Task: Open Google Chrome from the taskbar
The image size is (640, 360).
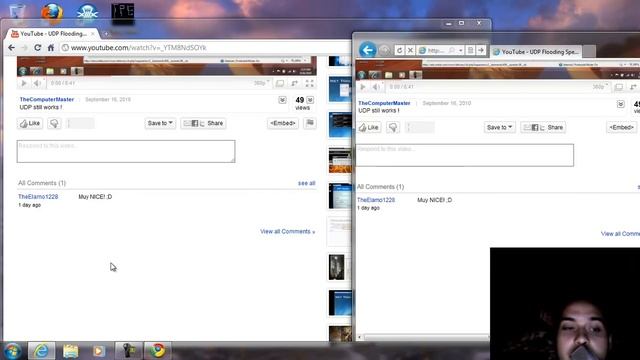Action: click(x=157, y=351)
